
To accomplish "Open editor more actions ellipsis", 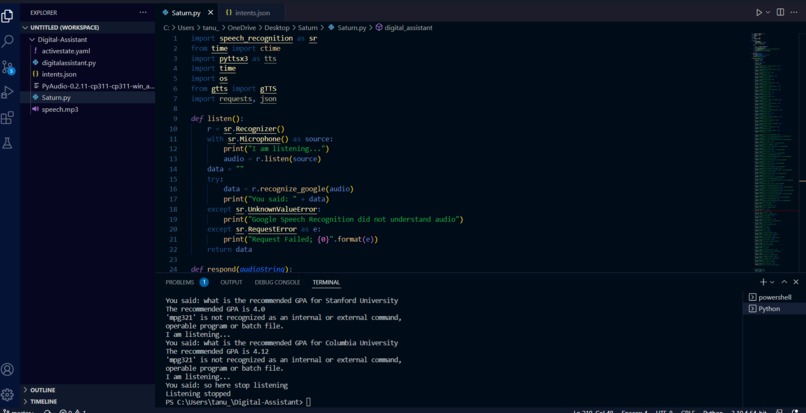I will [794, 12].
